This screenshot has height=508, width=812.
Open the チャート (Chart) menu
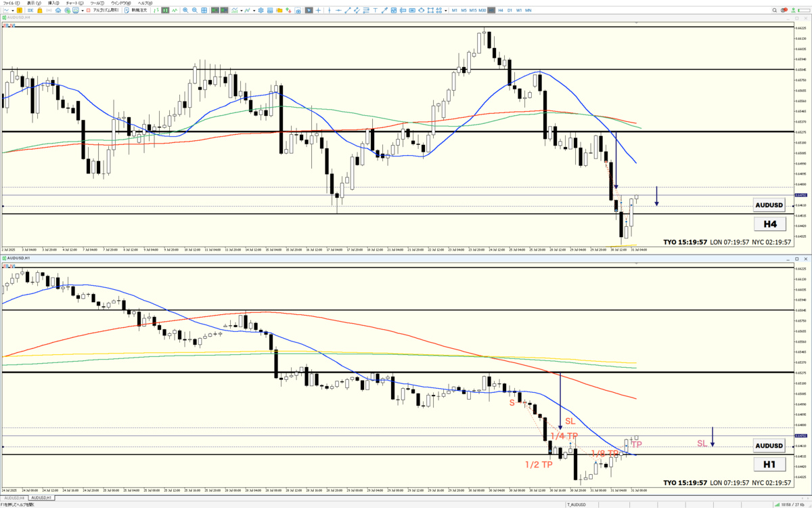click(74, 3)
